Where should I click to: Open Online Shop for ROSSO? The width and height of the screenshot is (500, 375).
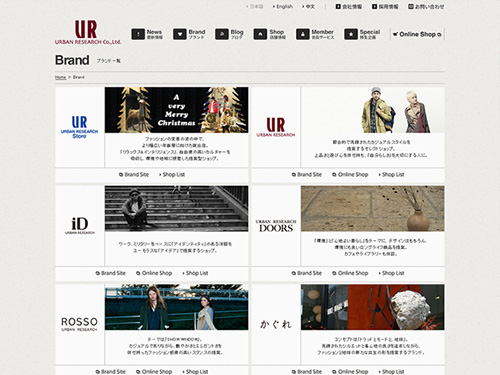tap(154, 371)
